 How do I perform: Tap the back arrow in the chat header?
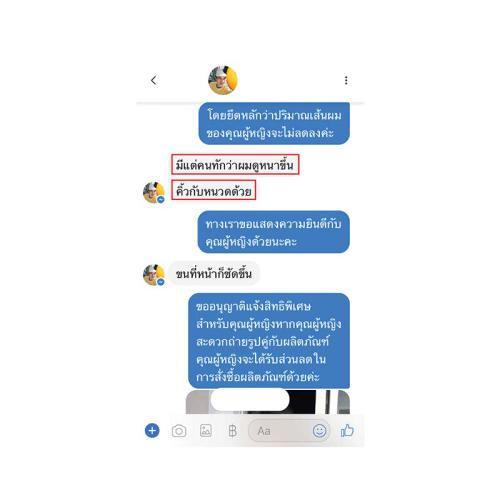tap(153, 80)
